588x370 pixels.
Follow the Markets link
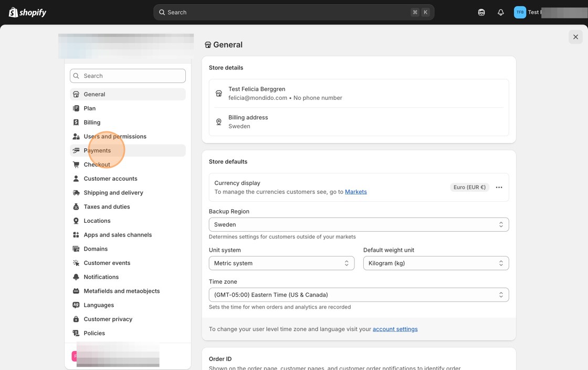[x=356, y=192]
